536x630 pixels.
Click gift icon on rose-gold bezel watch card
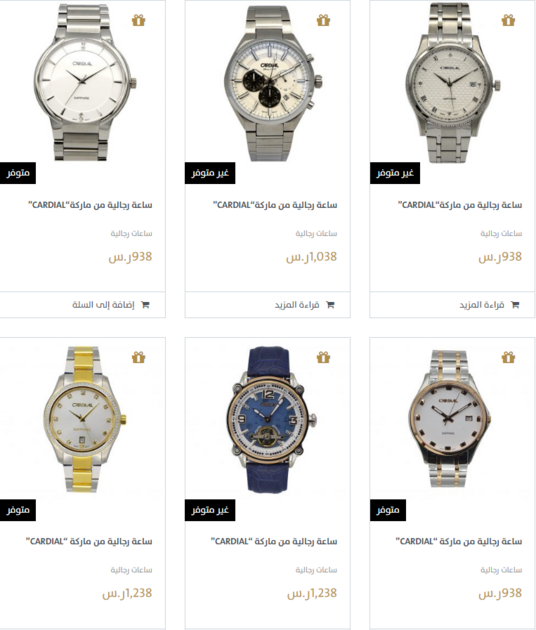click(x=508, y=357)
